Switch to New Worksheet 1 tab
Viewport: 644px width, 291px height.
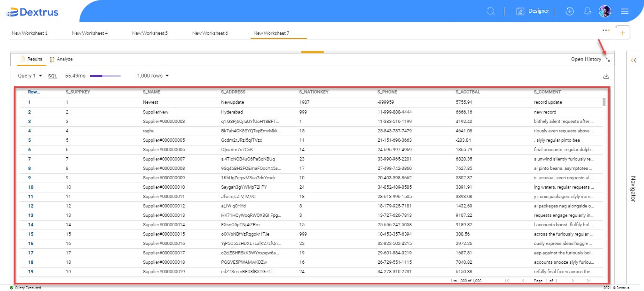point(30,33)
